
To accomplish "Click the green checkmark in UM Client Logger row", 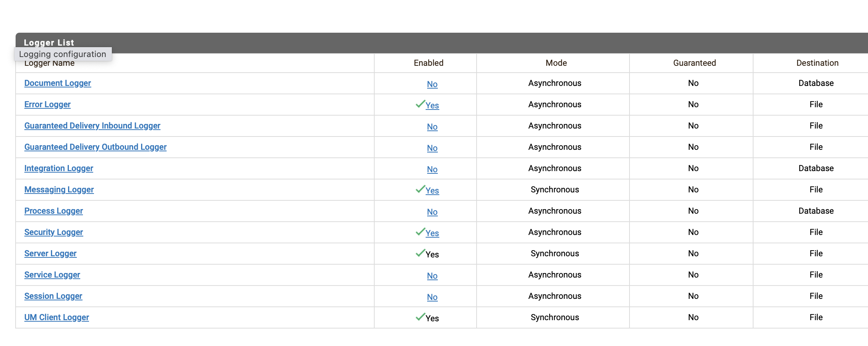I will (x=420, y=317).
